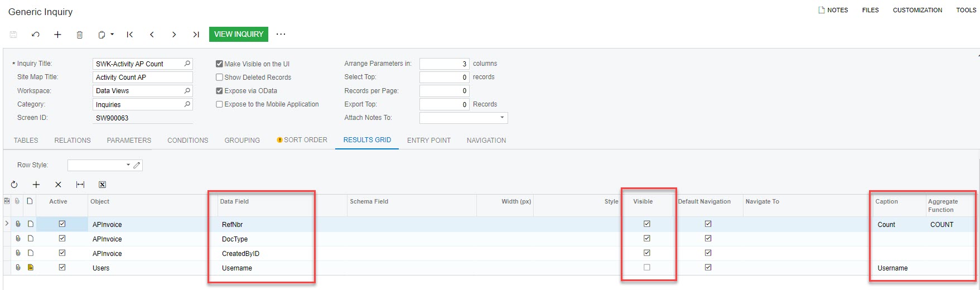Image resolution: width=980 pixels, height=290 pixels.
Task: Open the FILES link
Action: (870, 10)
